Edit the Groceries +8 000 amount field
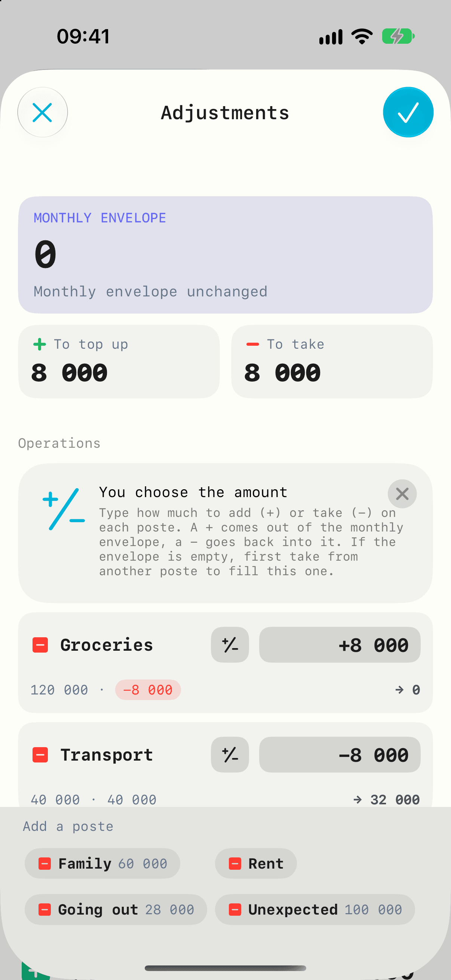 [340, 645]
